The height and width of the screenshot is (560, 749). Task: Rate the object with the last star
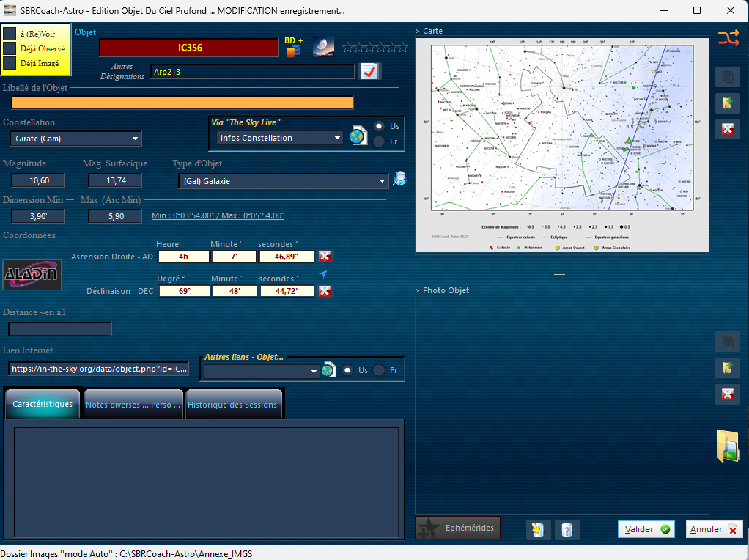pos(403,48)
